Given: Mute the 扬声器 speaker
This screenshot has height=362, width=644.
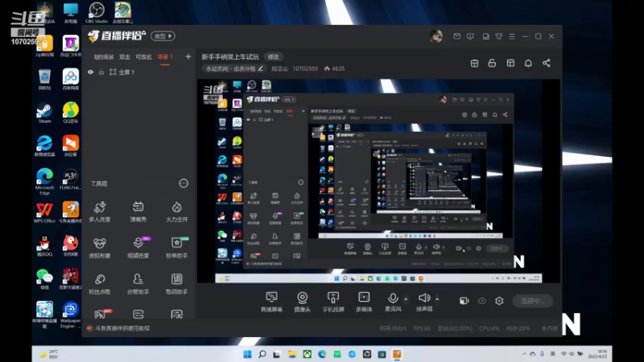Looking at the screenshot, I should coord(424,301).
